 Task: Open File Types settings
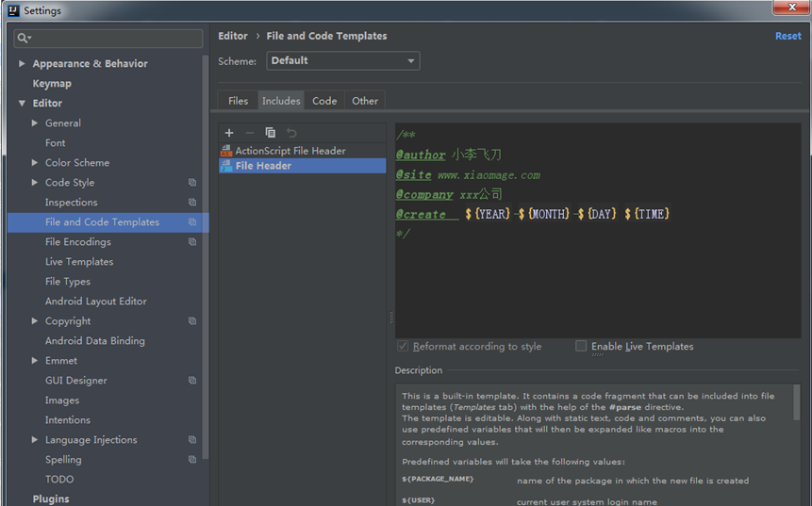click(x=68, y=282)
